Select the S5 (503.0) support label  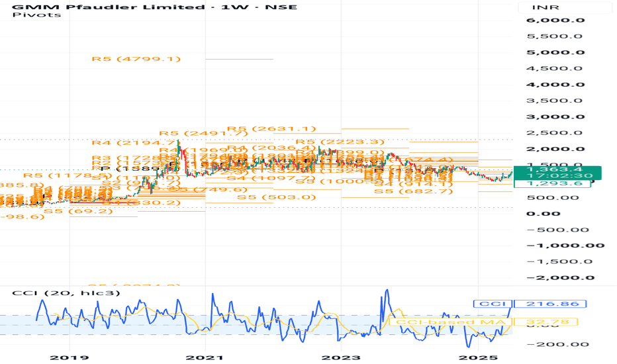coord(276,197)
